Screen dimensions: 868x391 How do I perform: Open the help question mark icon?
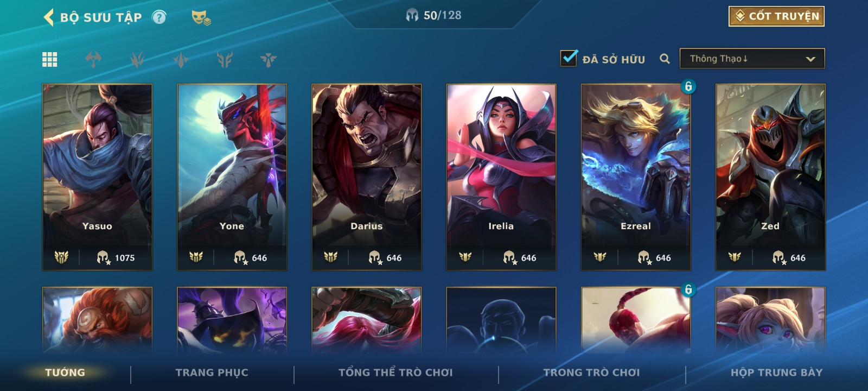pyautogui.click(x=159, y=17)
